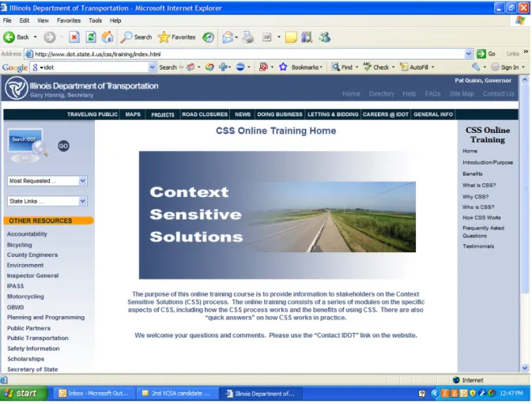Open the State Links dropdown
Image resolution: width=532 pixels, height=404 pixels.
[x=47, y=201]
